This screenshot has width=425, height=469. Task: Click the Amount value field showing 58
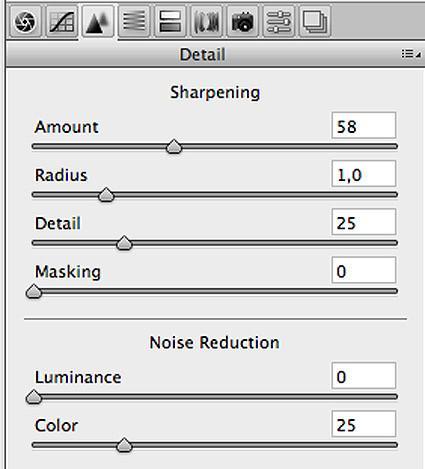[x=364, y=126]
